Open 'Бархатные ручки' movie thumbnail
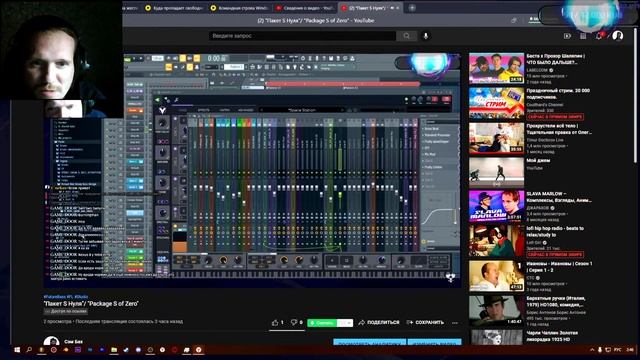640x360 pixels. pyautogui.click(x=496, y=311)
